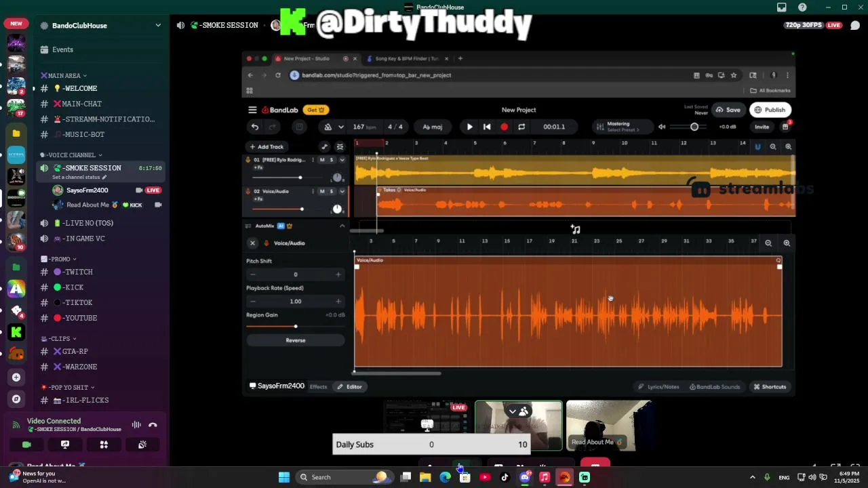Expand track 02 Voice/Audio chevron
The image size is (868, 488).
click(x=342, y=191)
